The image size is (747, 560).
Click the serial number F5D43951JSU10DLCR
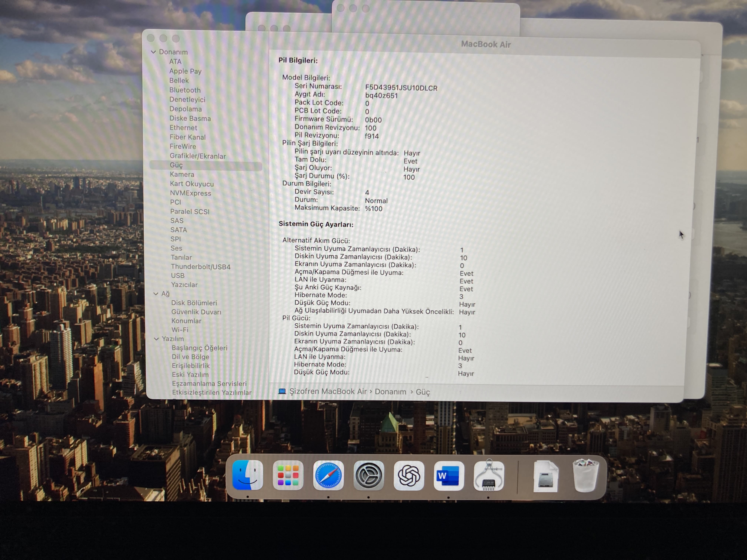pyautogui.click(x=401, y=88)
